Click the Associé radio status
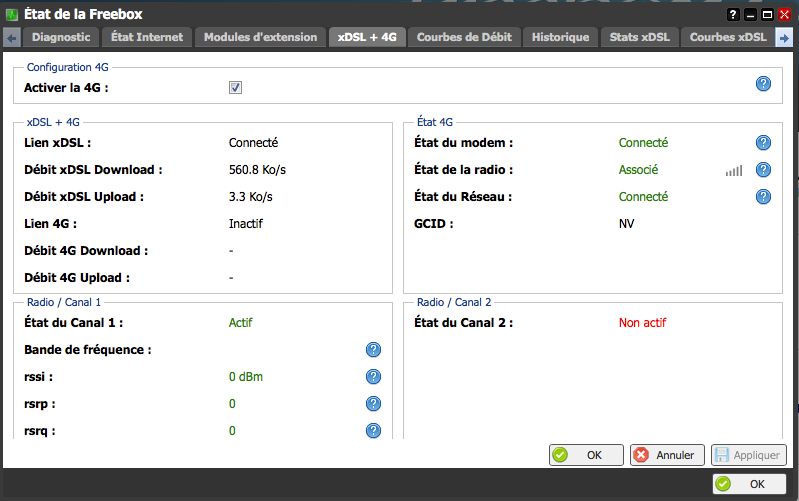 [638, 170]
